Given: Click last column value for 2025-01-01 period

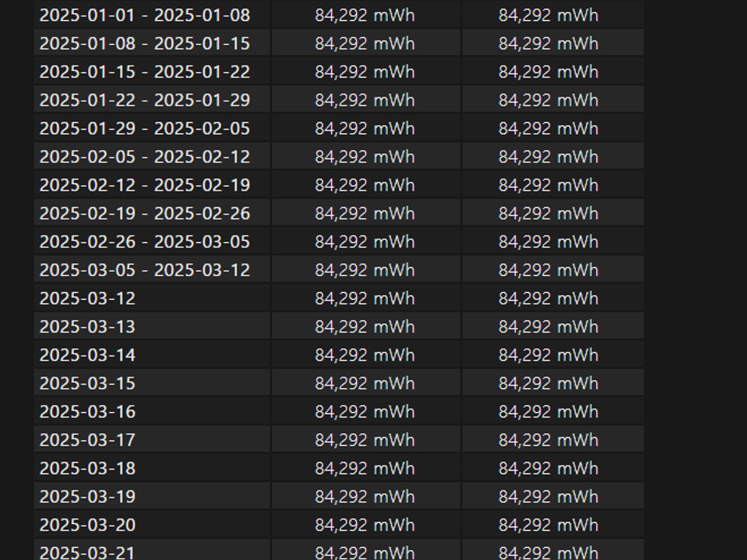Looking at the screenshot, I should click(549, 15).
